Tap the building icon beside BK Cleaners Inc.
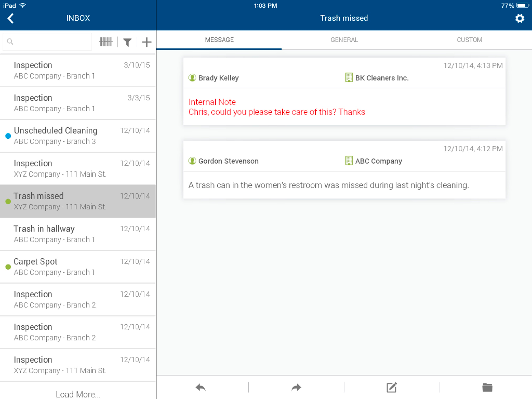This screenshot has width=532, height=399. point(349,78)
